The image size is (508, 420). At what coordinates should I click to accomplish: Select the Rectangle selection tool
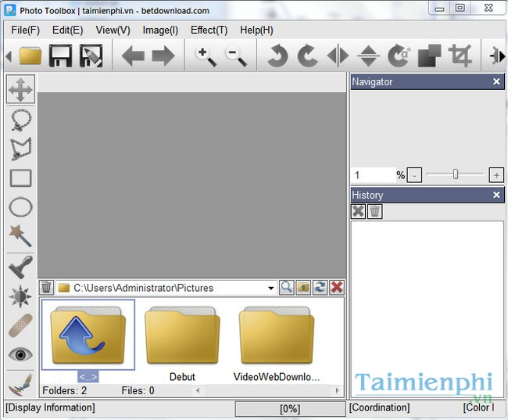point(21,178)
